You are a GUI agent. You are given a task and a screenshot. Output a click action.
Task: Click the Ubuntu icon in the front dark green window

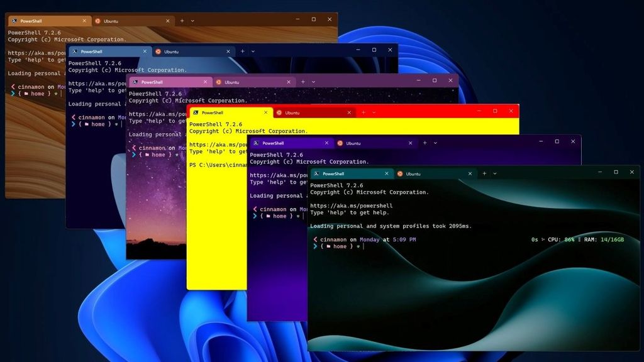(x=401, y=173)
